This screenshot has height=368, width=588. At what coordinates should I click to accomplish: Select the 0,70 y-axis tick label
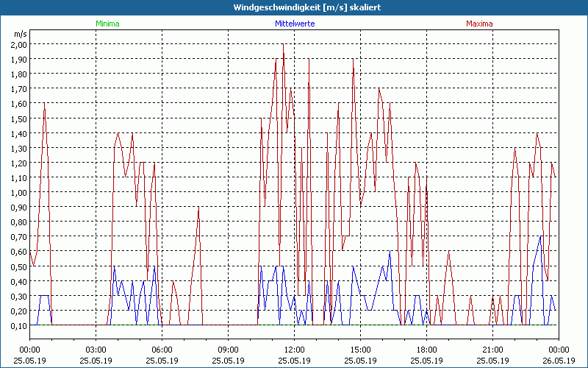19,237
